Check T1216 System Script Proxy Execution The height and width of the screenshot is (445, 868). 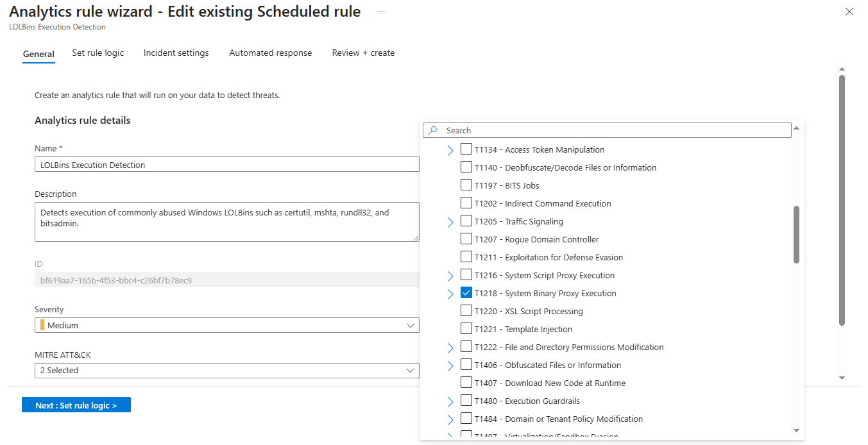[466, 275]
